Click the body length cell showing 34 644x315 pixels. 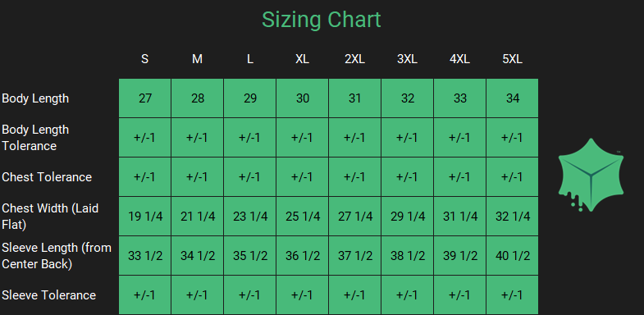click(512, 98)
